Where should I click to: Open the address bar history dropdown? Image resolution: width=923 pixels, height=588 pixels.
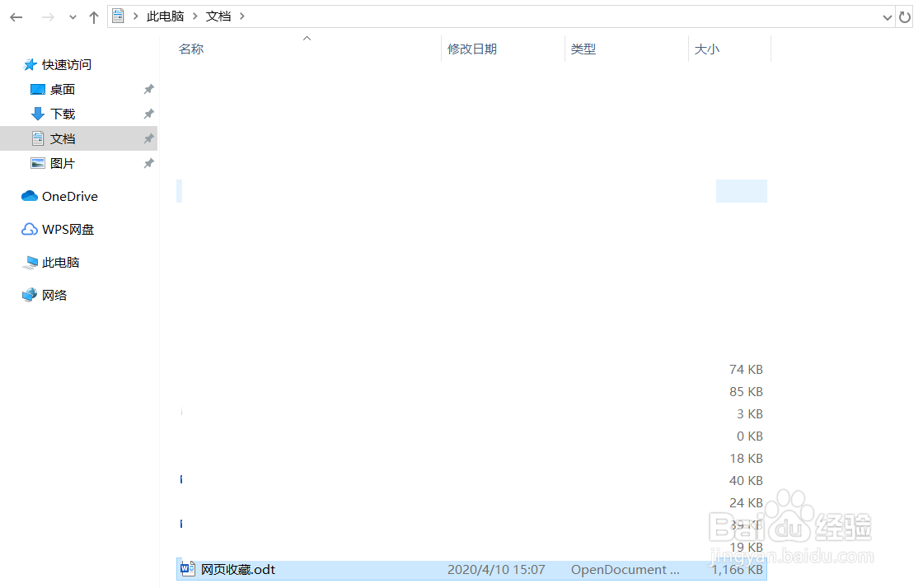888,16
